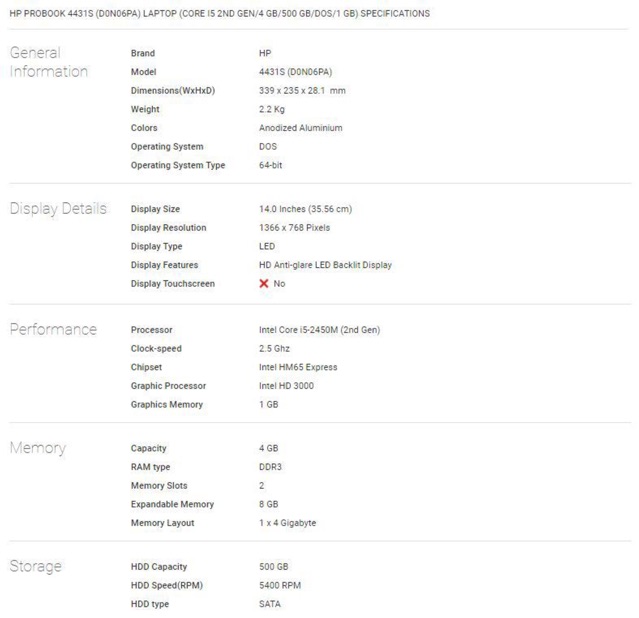This screenshot has height=618, width=639.
Task: Click the 5400 RPM HDD speed value
Action: (x=280, y=585)
